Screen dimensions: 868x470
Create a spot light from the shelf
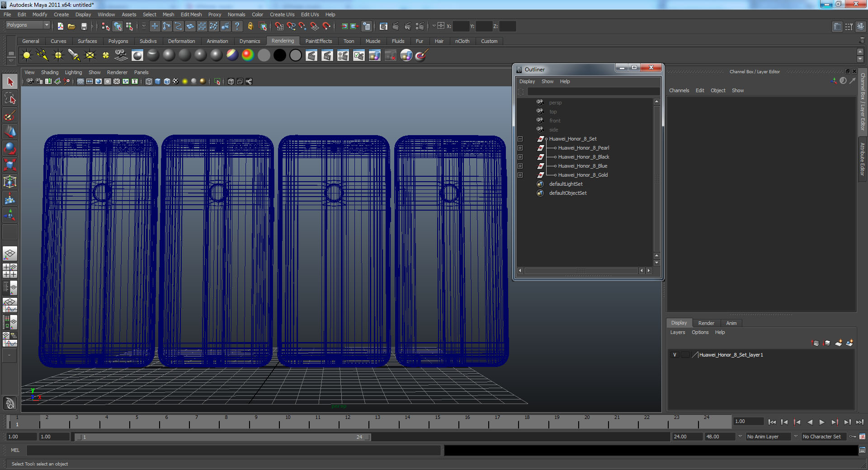[x=74, y=55]
